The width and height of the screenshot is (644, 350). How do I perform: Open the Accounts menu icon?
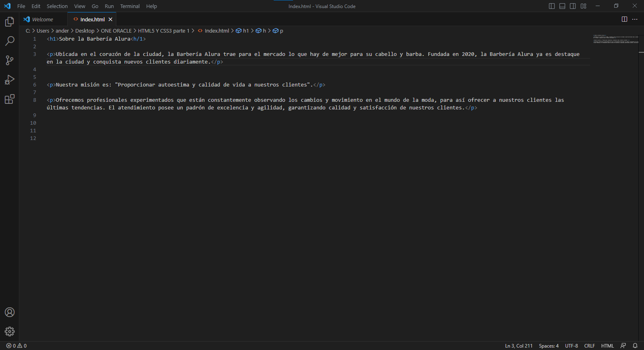10,312
